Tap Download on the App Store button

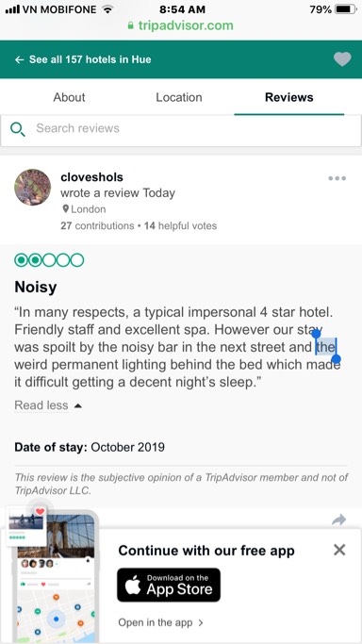coord(169,585)
